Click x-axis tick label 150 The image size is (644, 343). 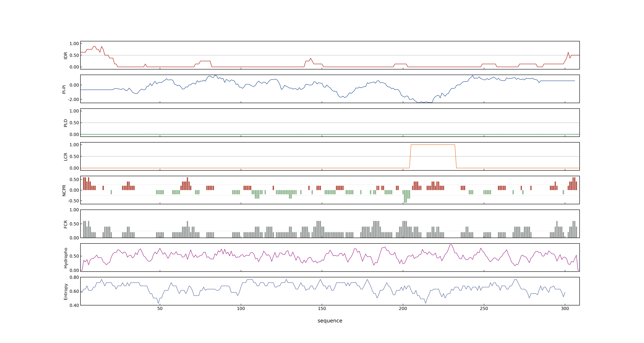click(x=322, y=308)
